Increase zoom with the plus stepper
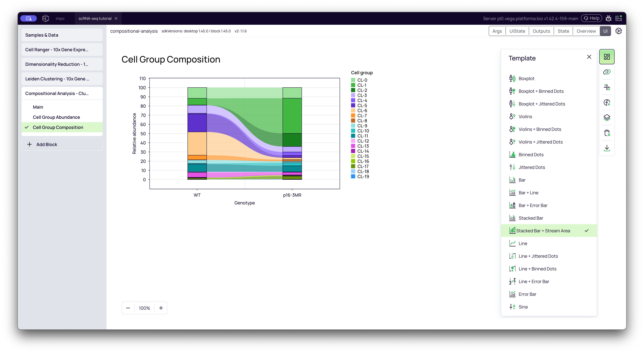644x353 pixels. [x=161, y=308]
